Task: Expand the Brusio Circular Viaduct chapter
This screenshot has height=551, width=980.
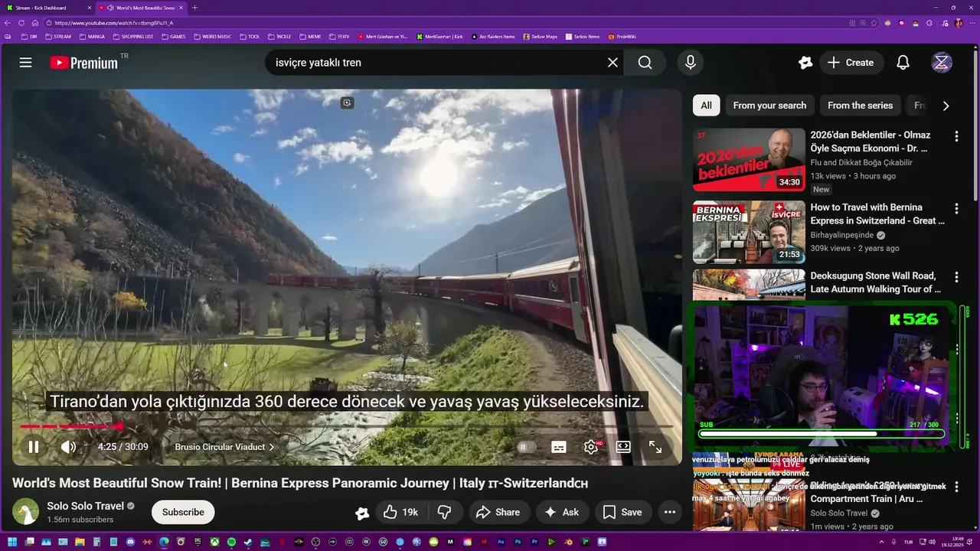Action: (x=224, y=447)
